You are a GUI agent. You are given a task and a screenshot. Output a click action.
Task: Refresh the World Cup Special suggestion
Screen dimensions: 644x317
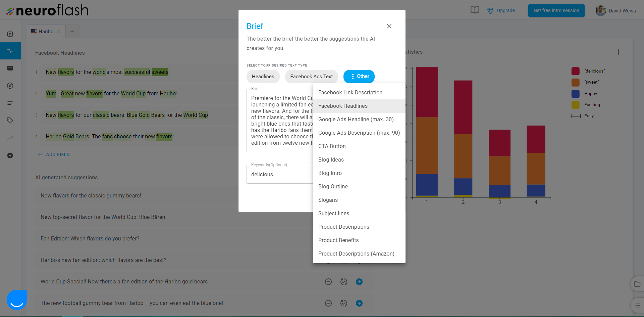coord(343,282)
